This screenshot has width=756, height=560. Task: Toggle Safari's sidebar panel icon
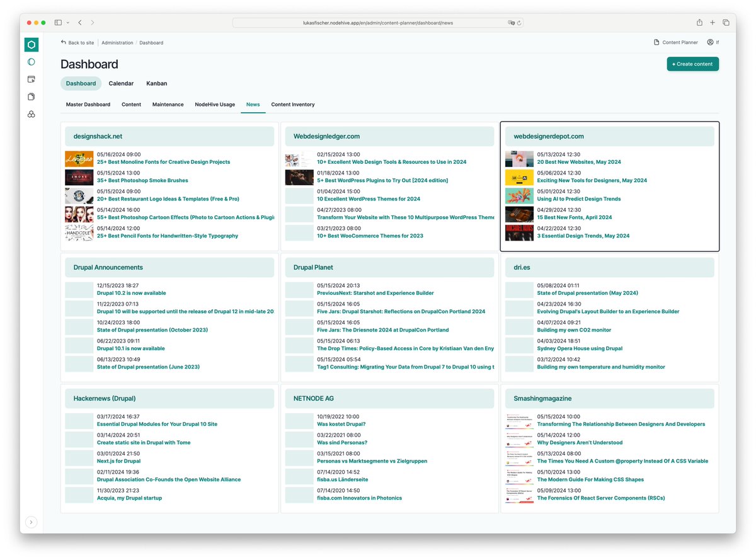pos(58,23)
